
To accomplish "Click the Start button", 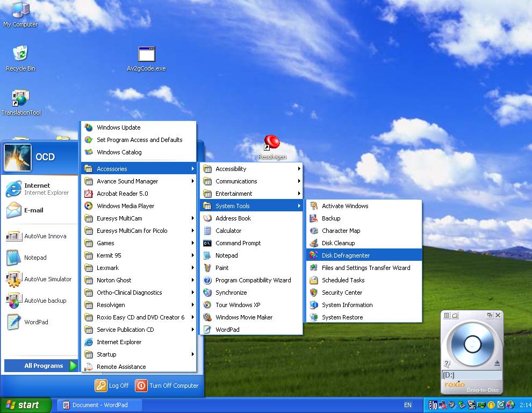I will coord(26,405).
